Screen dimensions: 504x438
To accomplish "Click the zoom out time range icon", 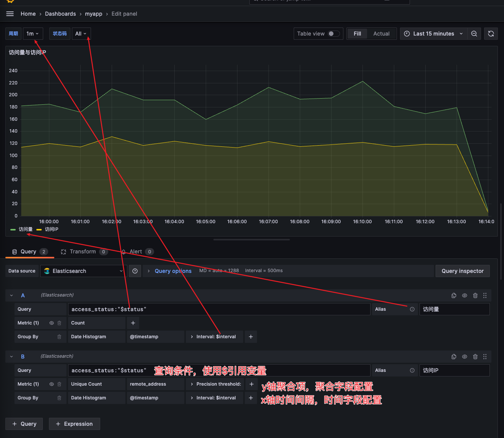I will click(x=474, y=34).
